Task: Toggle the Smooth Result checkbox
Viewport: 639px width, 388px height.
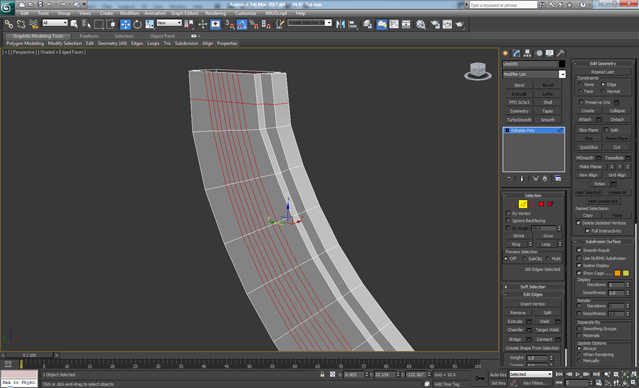Action: pyautogui.click(x=579, y=250)
